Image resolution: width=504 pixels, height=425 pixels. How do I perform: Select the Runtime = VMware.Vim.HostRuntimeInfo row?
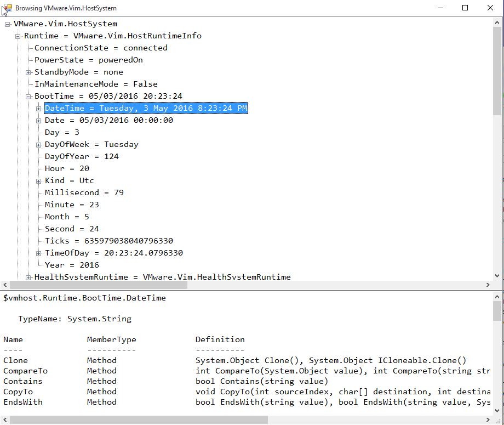click(113, 36)
